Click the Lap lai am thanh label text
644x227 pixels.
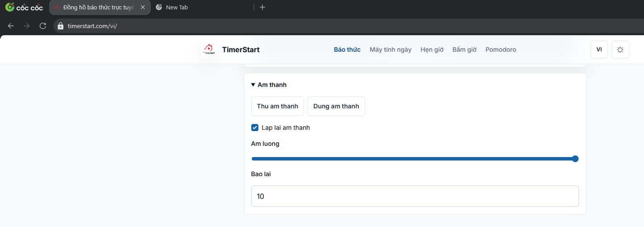click(286, 128)
